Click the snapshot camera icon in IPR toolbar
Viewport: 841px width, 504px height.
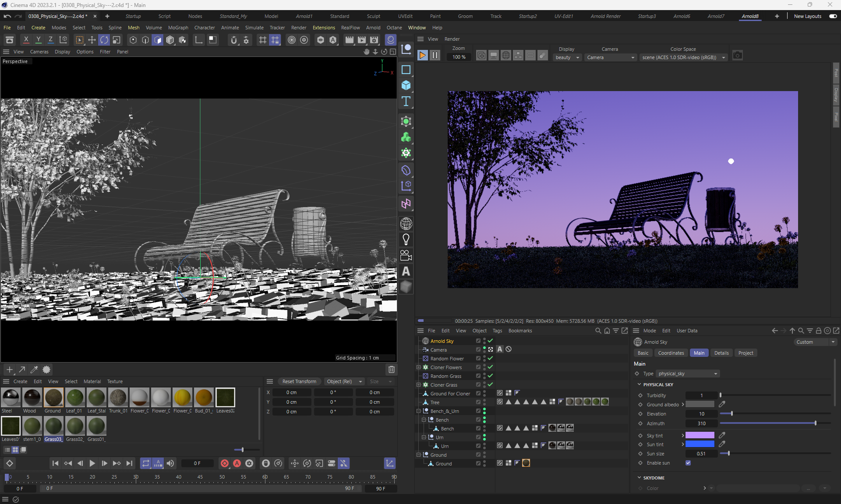(737, 56)
